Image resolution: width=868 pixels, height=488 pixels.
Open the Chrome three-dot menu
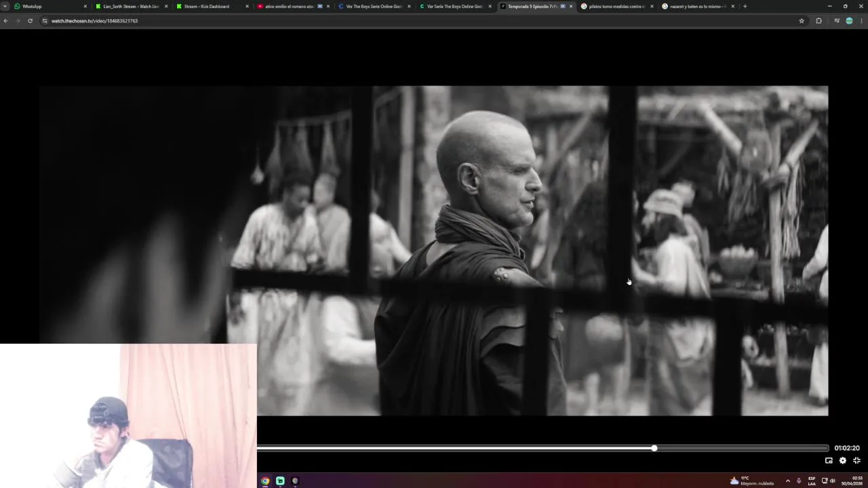click(861, 21)
